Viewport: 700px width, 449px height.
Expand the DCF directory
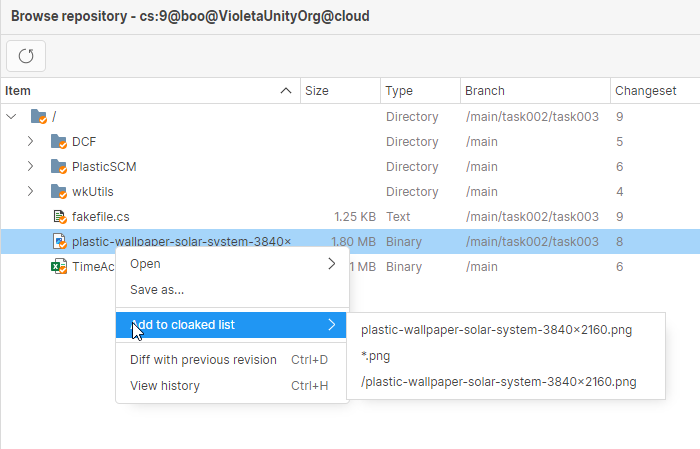pos(31,142)
